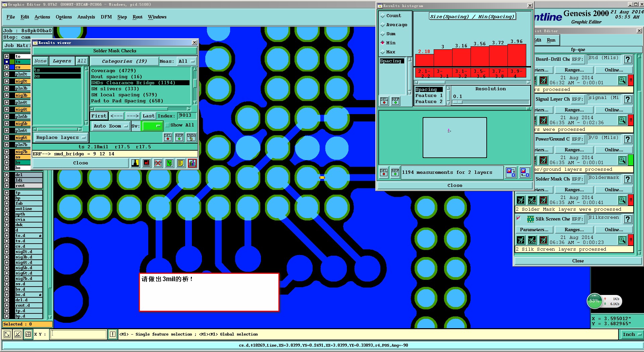Open the Sv green color dropdown

152,126
